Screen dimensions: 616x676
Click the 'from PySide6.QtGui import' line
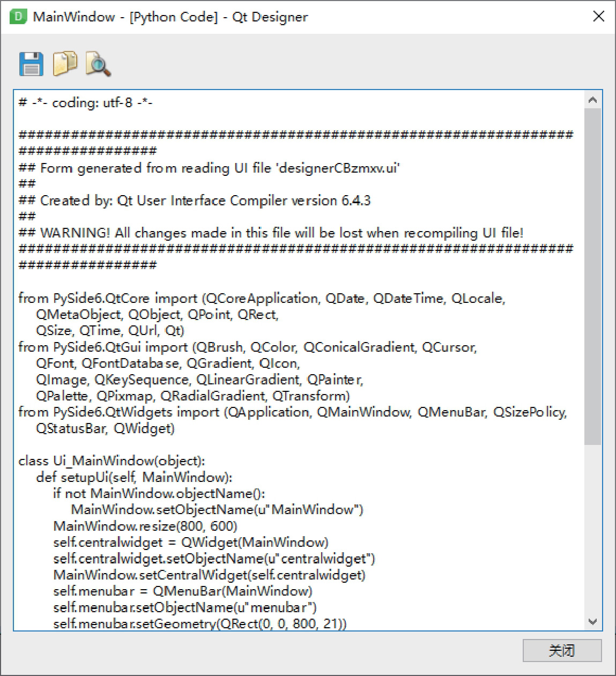coord(248,347)
